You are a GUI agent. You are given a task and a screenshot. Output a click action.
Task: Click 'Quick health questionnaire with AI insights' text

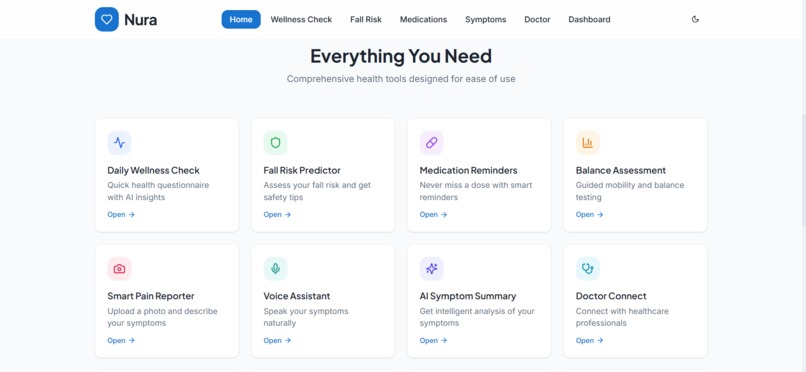coord(158,191)
